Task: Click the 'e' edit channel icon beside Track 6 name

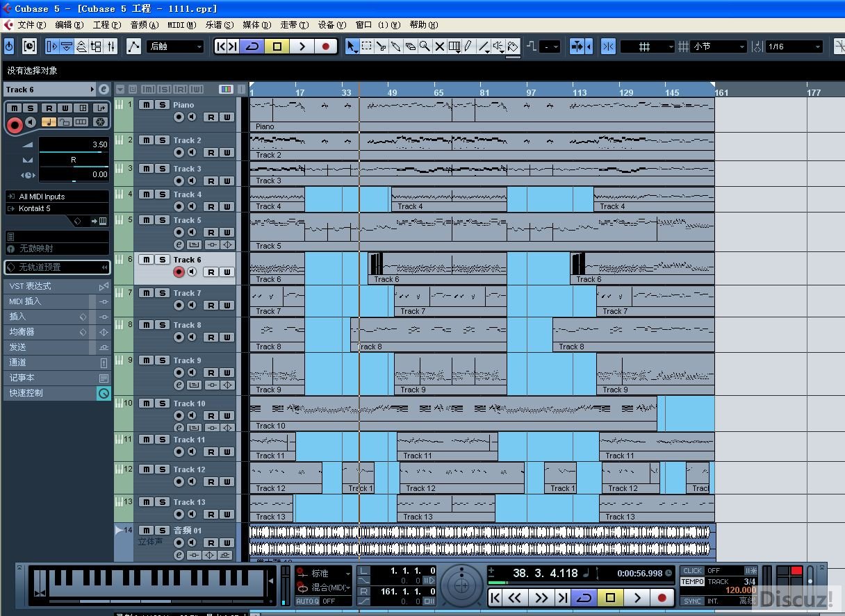Action: [x=104, y=90]
